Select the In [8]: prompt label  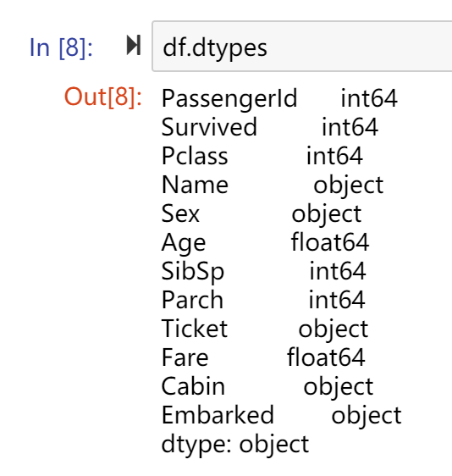click(61, 47)
